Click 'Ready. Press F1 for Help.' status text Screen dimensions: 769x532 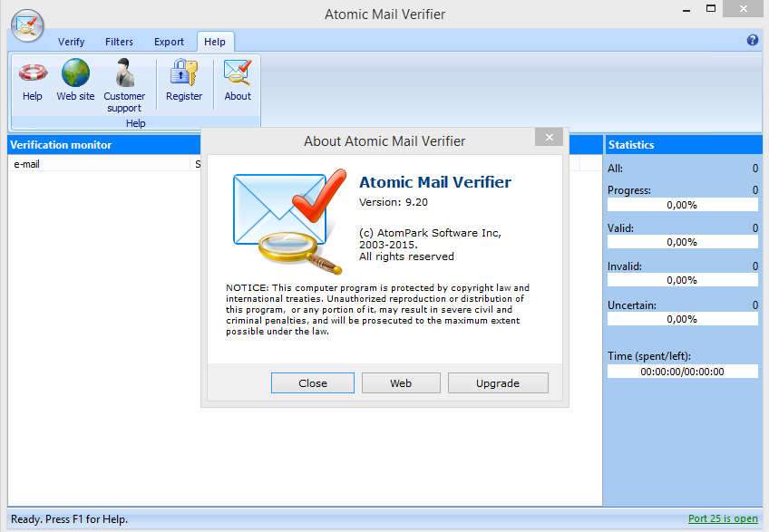coord(69,518)
